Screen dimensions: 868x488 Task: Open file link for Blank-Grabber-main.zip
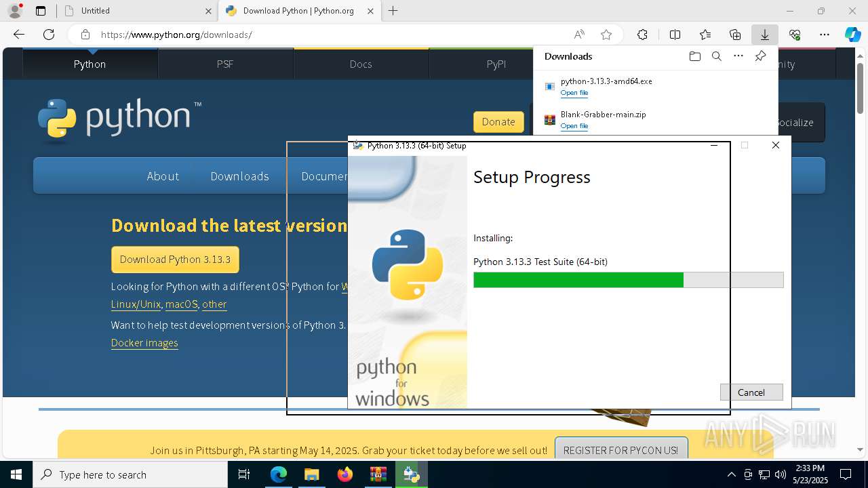click(x=574, y=126)
